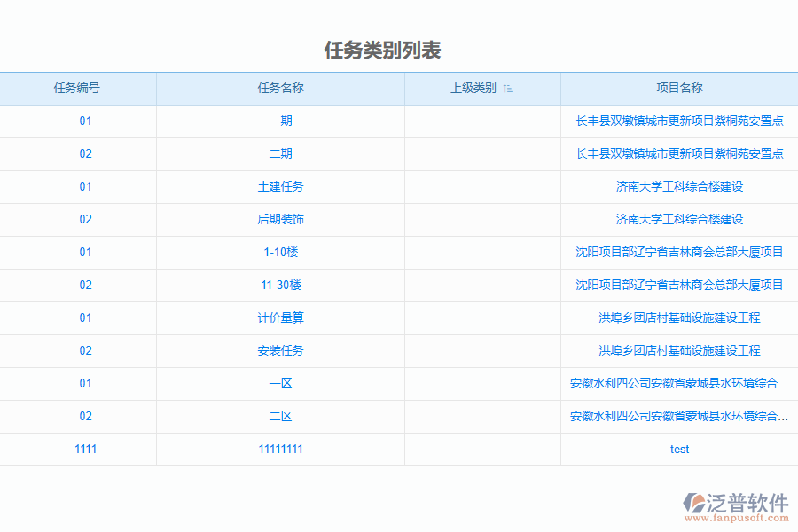This screenshot has height=532, width=798.
Task: Select the 11111111 task name
Action: (x=281, y=449)
